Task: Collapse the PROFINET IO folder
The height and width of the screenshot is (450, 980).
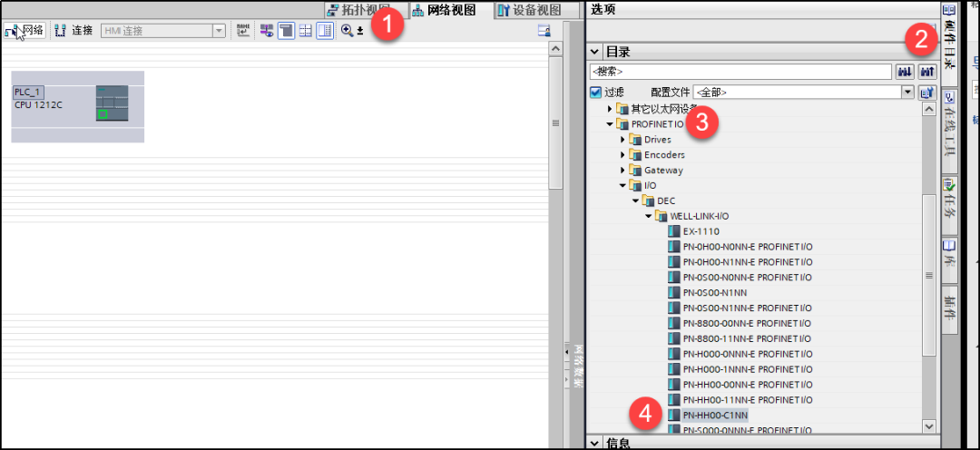Action: pos(610,123)
